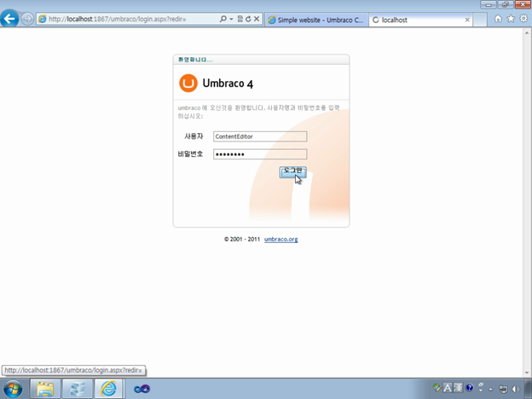Open browser Home icon
This screenshot has height=399, width=532.
click(498, 19)
